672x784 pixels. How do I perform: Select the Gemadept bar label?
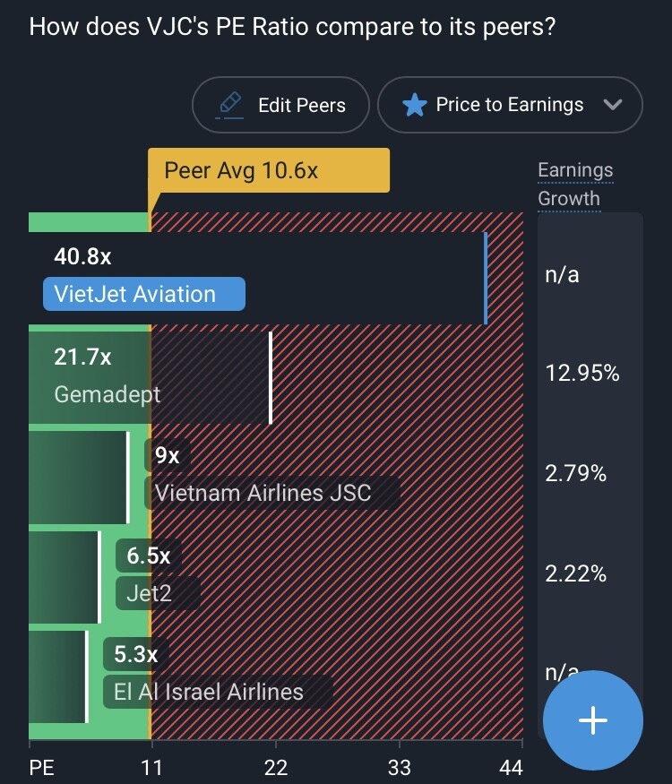click(108, 394)
